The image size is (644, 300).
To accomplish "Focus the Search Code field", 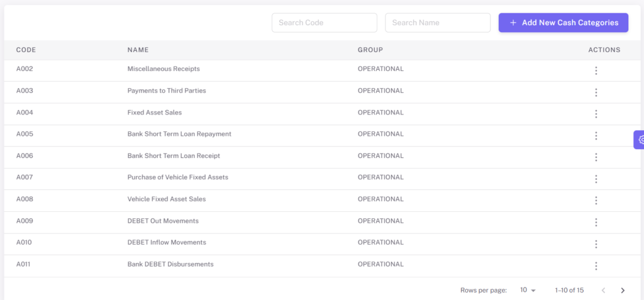I will [325, 23].
